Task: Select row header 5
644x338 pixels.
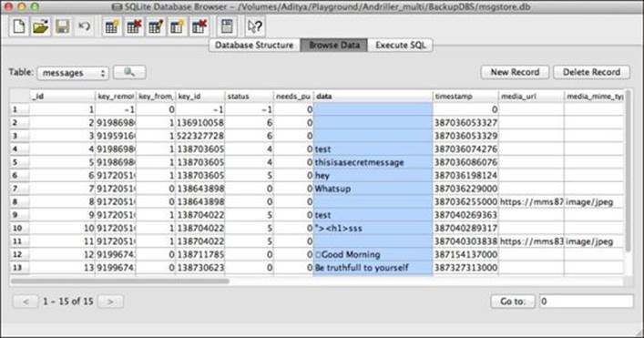Action: point(20,162)
